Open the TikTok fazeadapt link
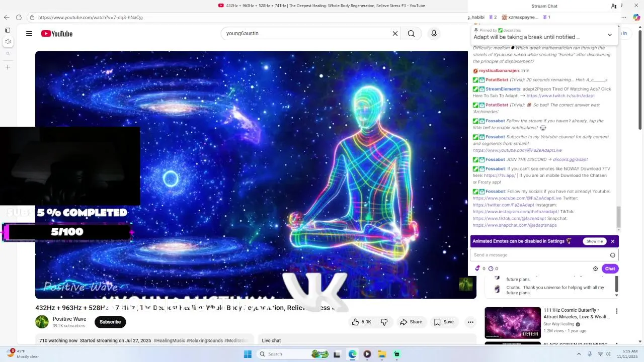This screenshot has width=644, height=362. pyautogui.click(x=509, y=219)
